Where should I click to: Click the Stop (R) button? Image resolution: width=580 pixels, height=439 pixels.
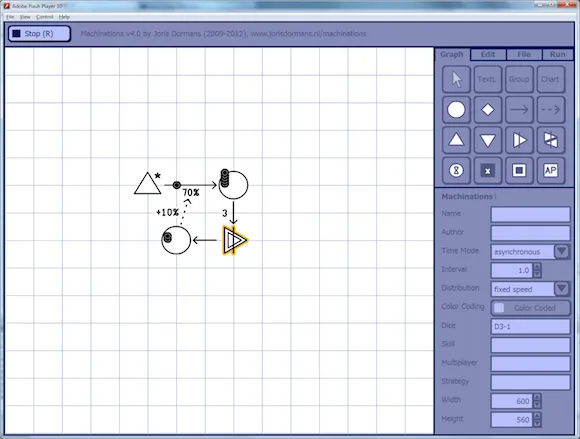[39, 34]
